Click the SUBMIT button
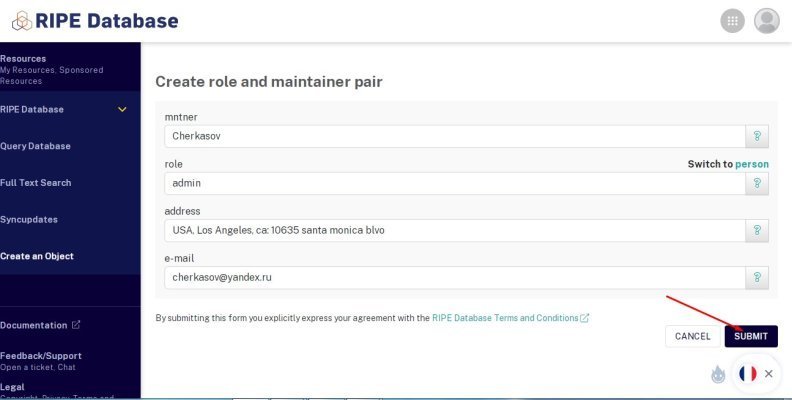 tap(751, 336)
